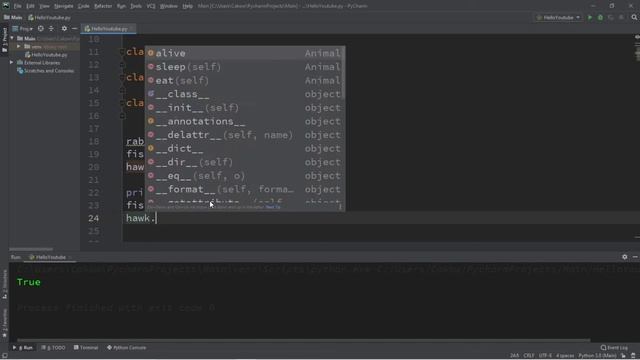Select the HelloYoutube tab in Run panel

(x=49, y=257)
